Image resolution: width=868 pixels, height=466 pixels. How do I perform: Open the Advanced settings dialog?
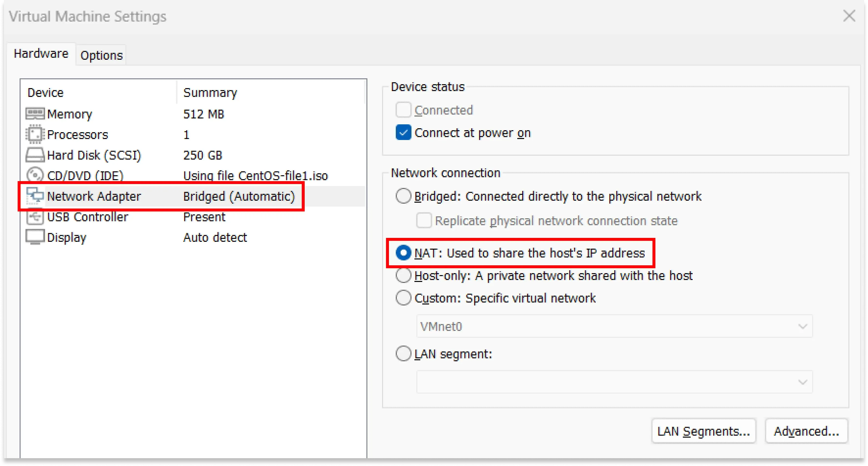807,431
